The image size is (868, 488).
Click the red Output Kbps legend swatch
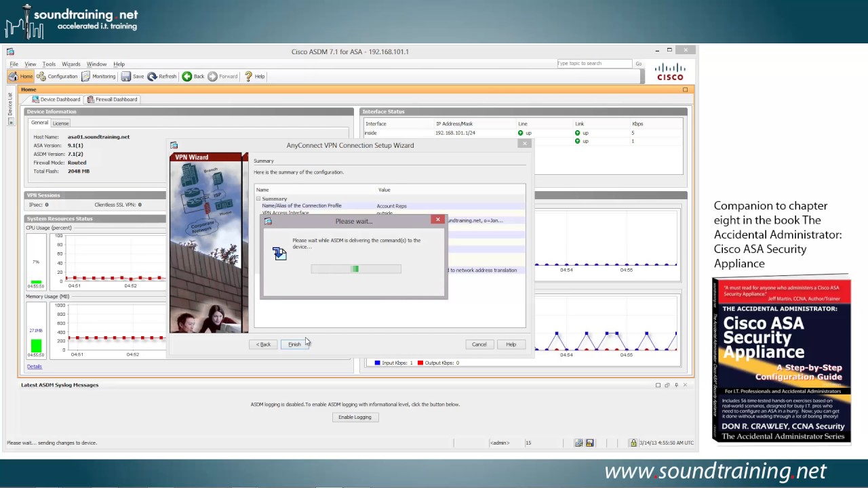pyautogui.click(x=420, y=363)
